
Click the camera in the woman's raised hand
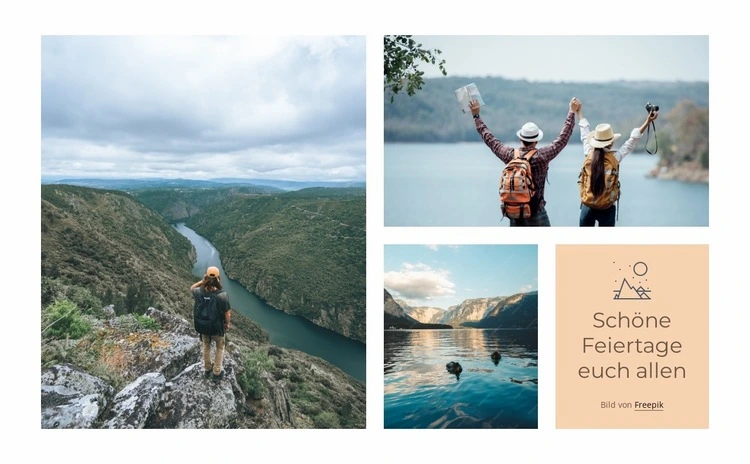pyautogui.click(x=651, y=108)
